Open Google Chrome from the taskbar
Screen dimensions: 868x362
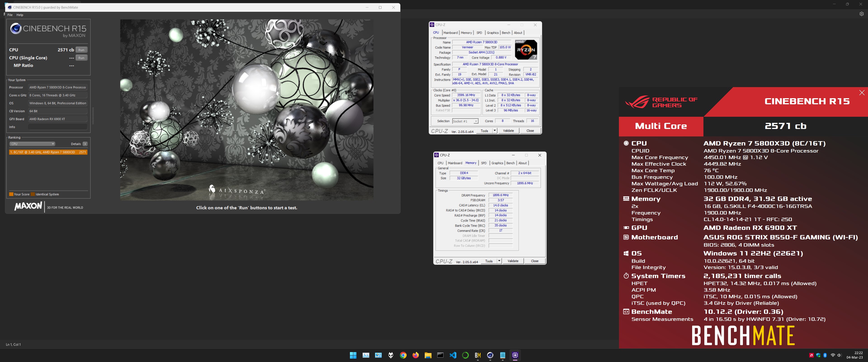tap(403, 355)
